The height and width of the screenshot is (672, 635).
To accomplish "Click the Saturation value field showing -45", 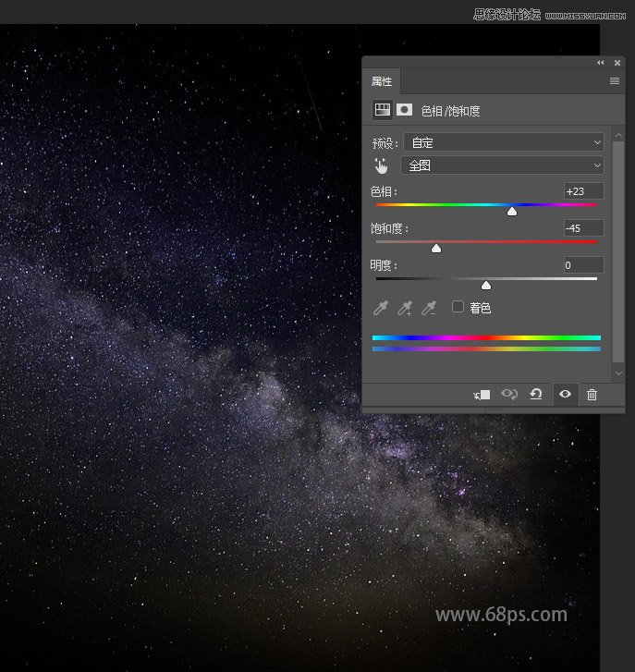I will point(583,228).
